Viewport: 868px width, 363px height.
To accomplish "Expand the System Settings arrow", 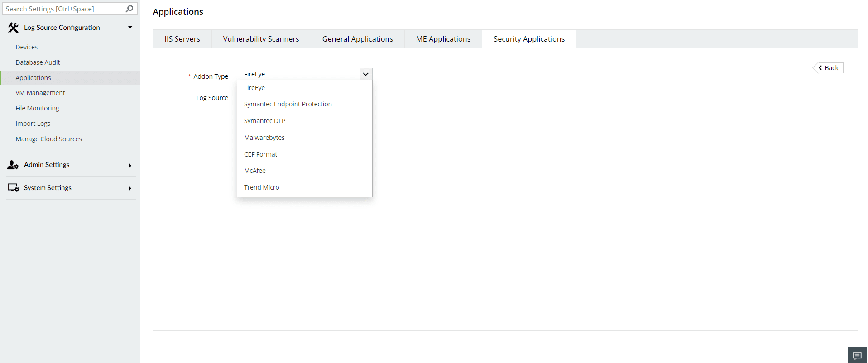I will [x=130, y=188].
